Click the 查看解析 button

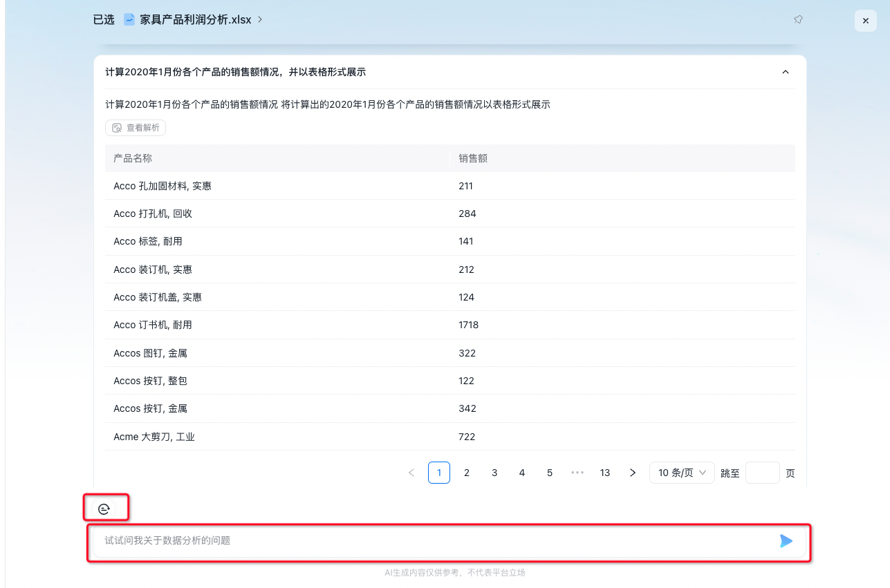(x=136, y=128)
